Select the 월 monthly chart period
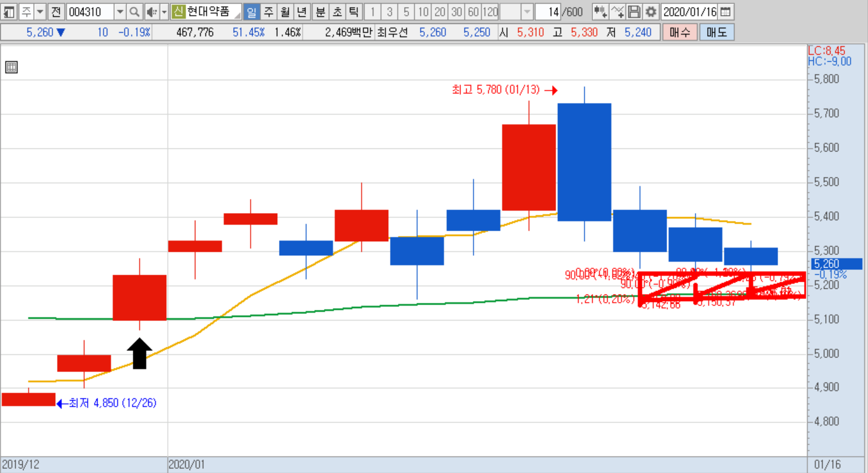The image size is (868, 473). 285,11
